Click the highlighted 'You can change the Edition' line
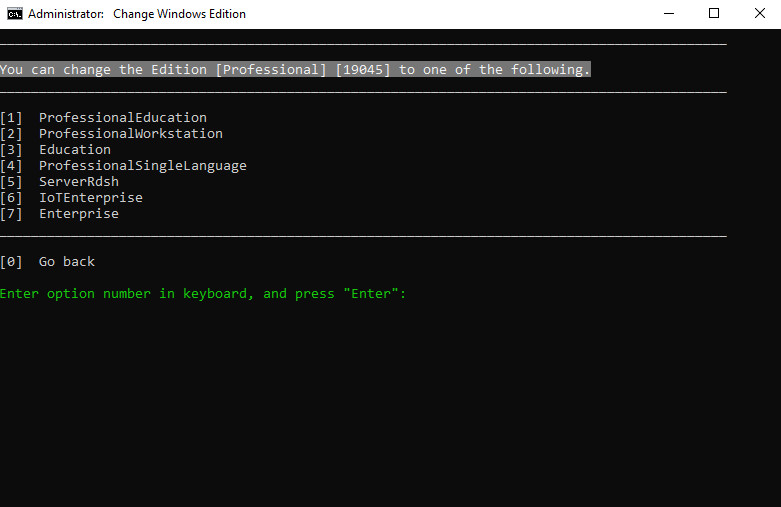The height and width of the screenshot is (507, 781). pos(295,69)
